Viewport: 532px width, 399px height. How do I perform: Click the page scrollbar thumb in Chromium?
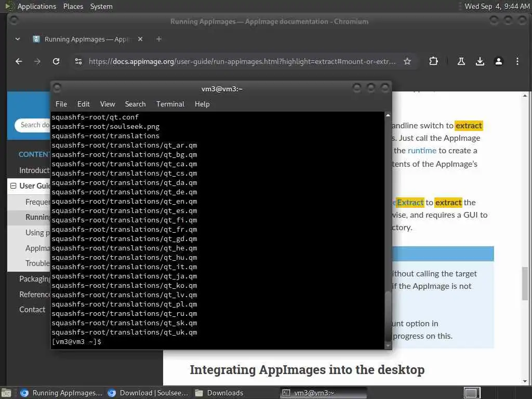coord(525,284)
